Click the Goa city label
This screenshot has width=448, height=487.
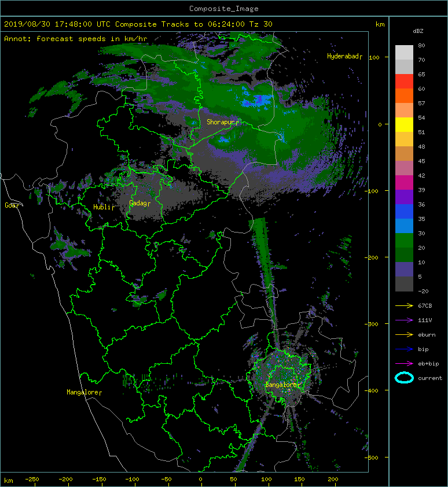11,205
